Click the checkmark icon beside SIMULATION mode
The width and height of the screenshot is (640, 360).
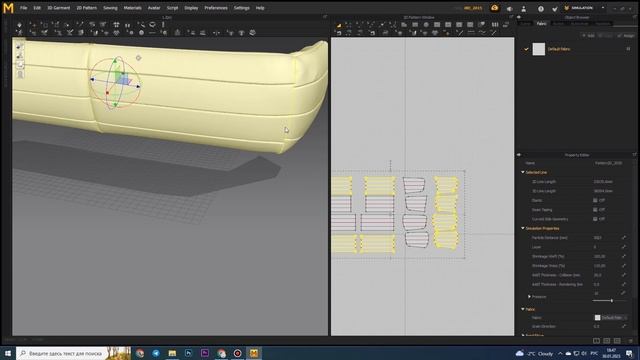coord(554,9)
